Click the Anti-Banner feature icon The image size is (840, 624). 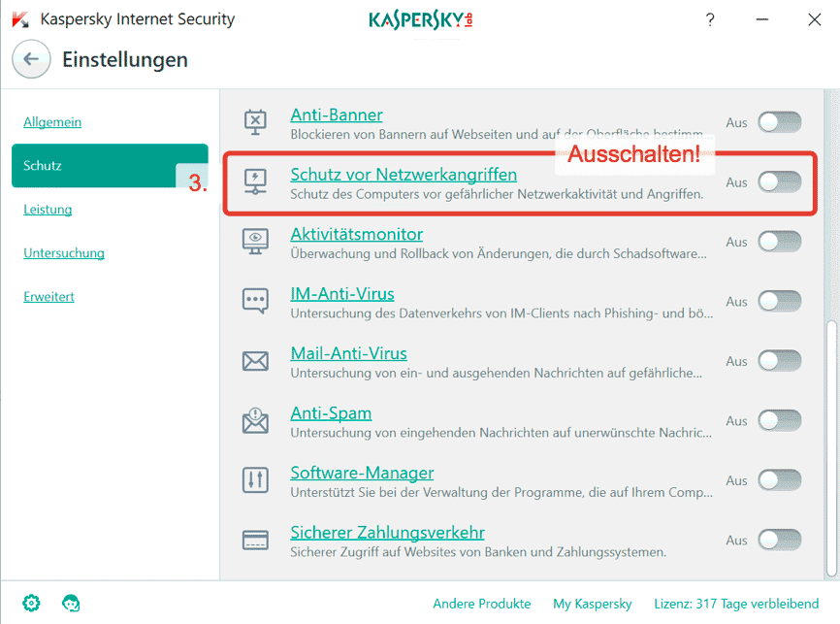(x=255, y=122)
